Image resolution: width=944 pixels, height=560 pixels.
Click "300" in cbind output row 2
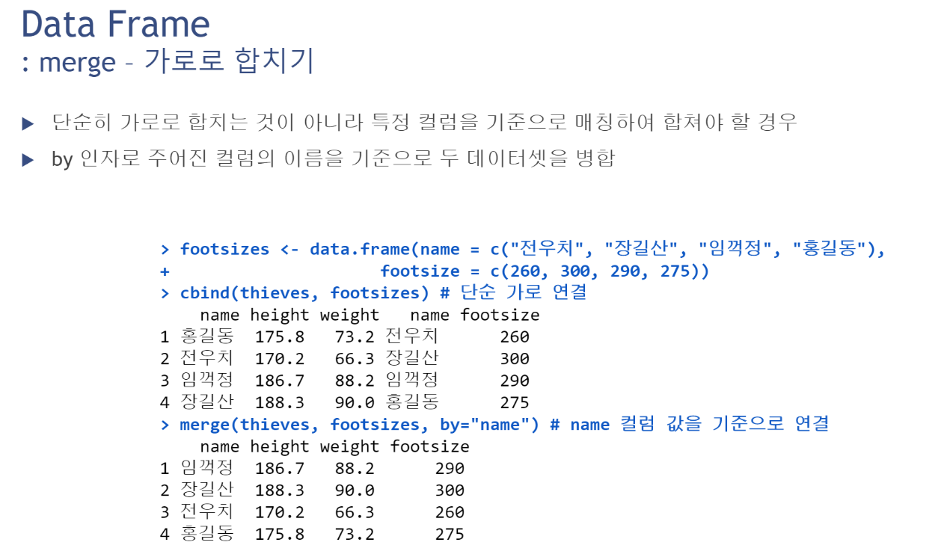pos(515,359)
